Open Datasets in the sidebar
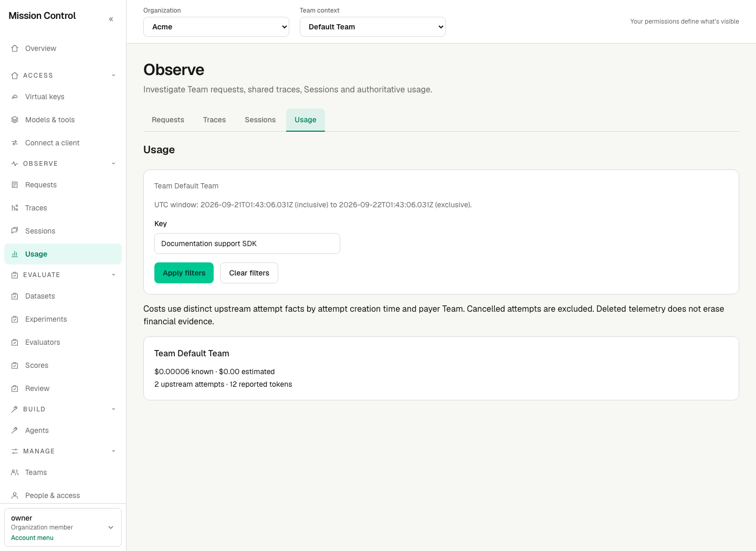 (x=63, y=296)
